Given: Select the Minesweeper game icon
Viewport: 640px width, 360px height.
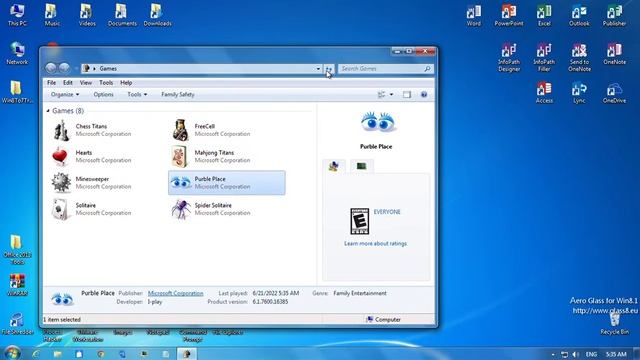Looking at the screenshot, I should tap(61, 182).
